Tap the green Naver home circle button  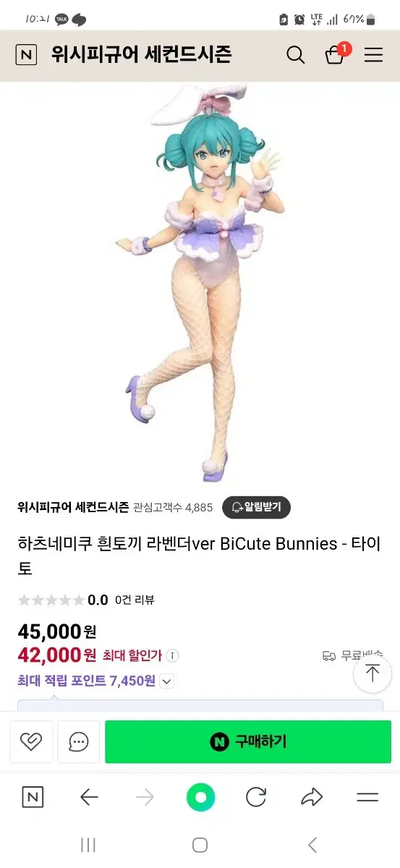(x=200, y=798)
